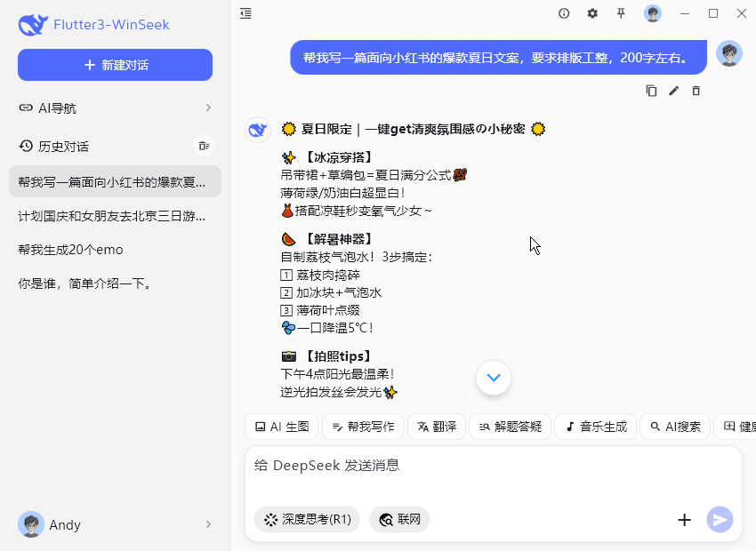Open app settings with the gear icon
This screenshot has width=756, height=551.
pos(591,14)
